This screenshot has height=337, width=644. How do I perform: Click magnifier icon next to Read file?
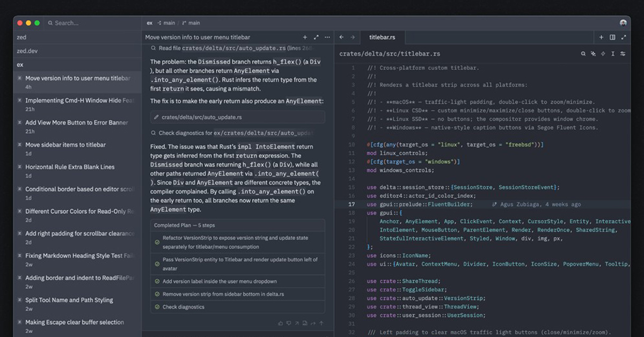point(153,48)
